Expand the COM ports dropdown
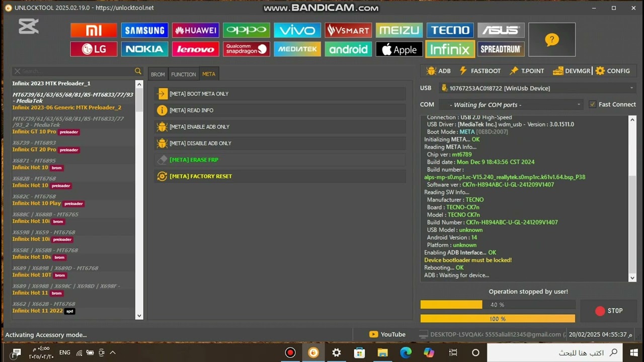644x362 pixels. pyautogui.click(x=511, y=105)
